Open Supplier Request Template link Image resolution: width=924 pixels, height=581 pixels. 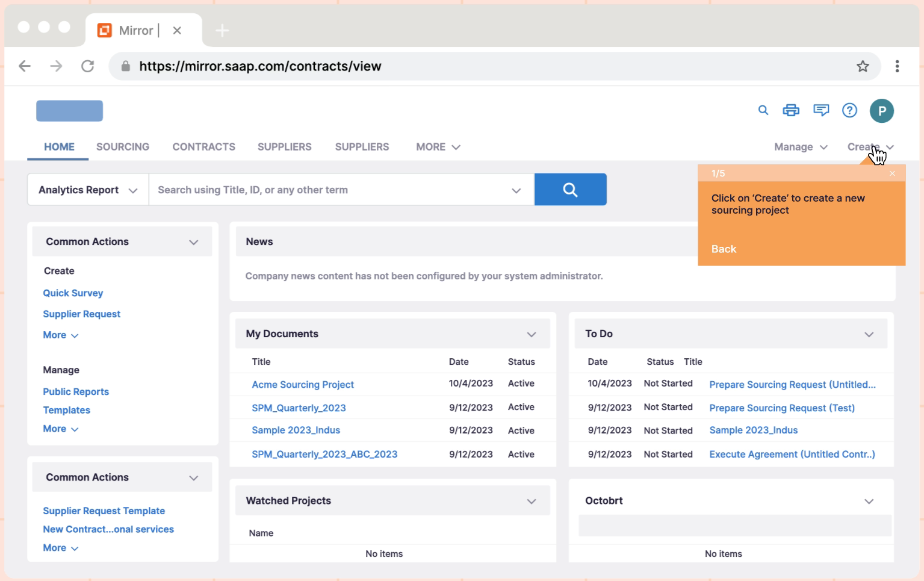[104, 511]
